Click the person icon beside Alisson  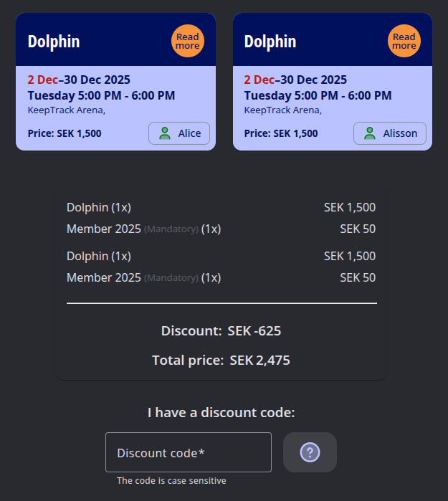tap(370, 133)
